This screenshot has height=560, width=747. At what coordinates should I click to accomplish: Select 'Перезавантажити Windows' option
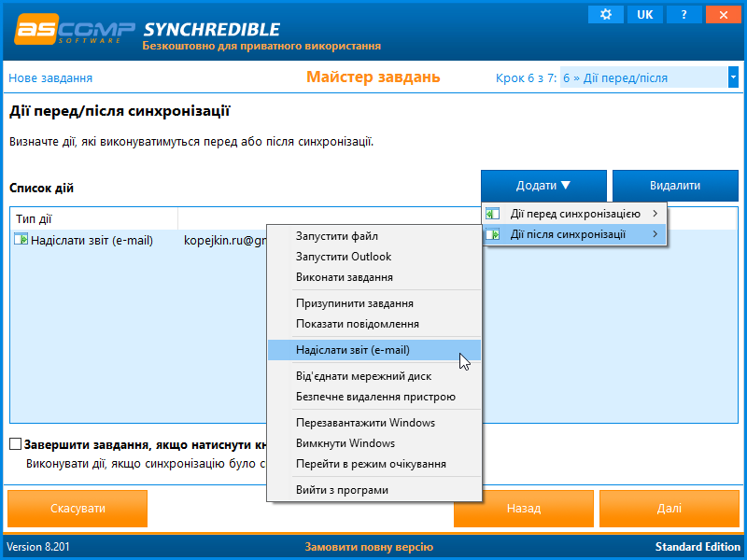coord(374,423)
